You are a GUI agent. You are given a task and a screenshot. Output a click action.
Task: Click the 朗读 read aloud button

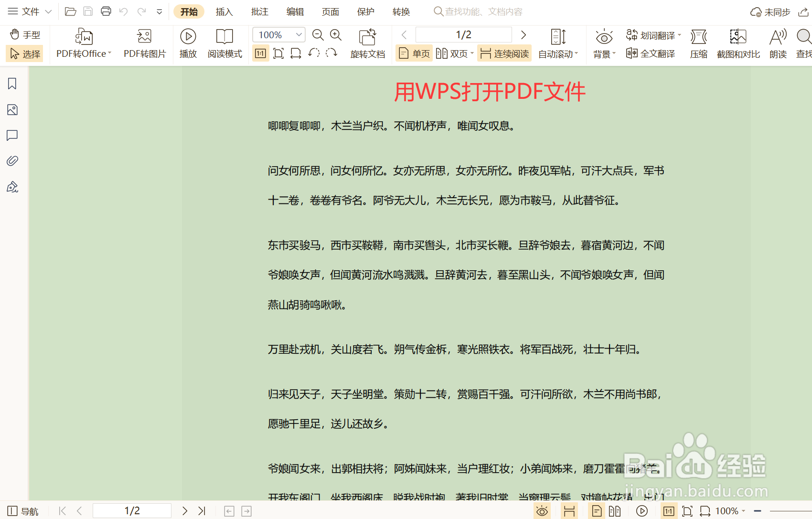click(778, 44)
